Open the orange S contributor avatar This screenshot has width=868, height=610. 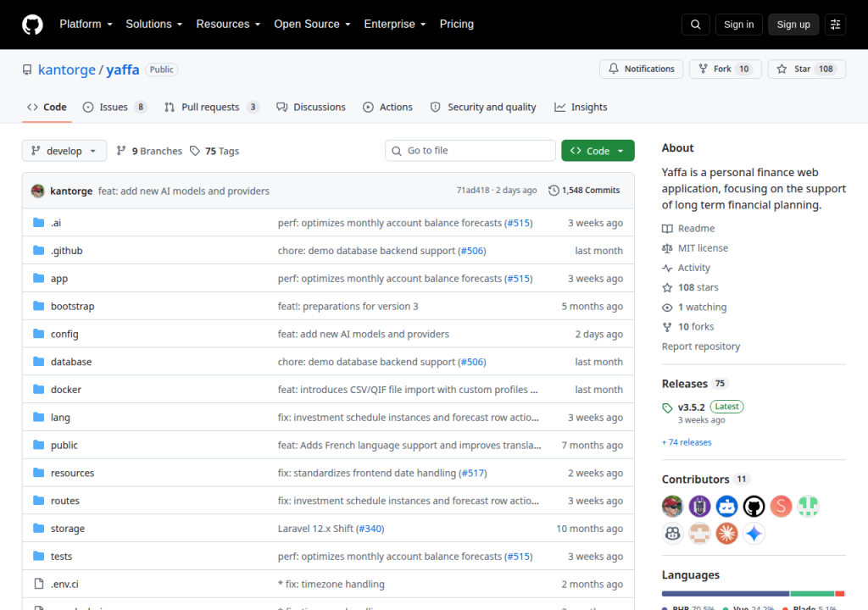(781, 506)
